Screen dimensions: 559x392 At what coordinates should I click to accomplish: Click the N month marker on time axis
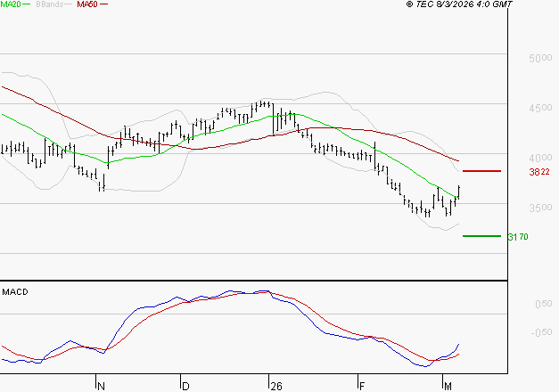coord(101,387)
